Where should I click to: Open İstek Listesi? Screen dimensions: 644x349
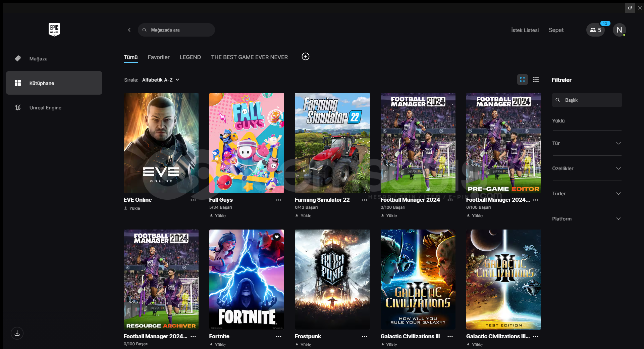(x=525, y=30)
